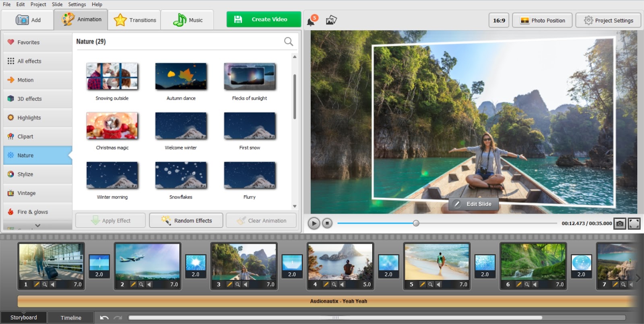644x324 pixels.
Task: Click the Random Effects button
Action: tap(186, 220)
